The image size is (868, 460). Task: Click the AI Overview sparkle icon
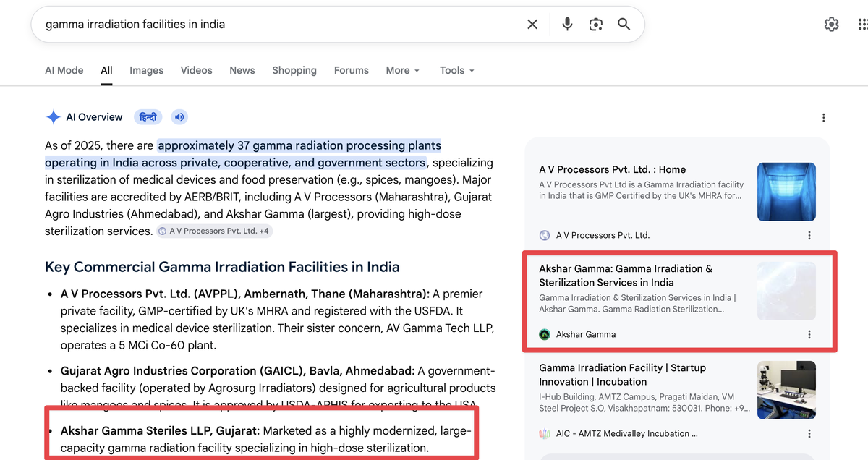point(53,117)
